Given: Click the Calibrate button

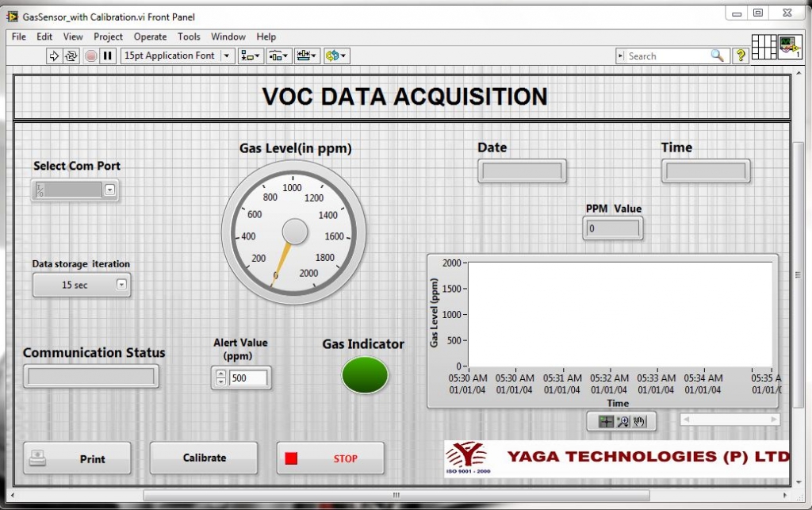Looking at the screenshot, I should click(204, 458).
